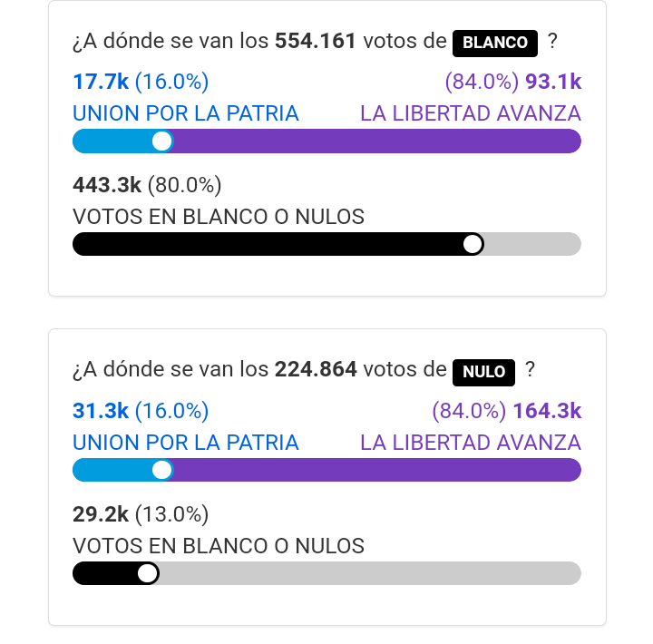This screenshot has height=644, width=653.
Task: Click the NULO badge in the second card
Action: [x=484, y=372]
